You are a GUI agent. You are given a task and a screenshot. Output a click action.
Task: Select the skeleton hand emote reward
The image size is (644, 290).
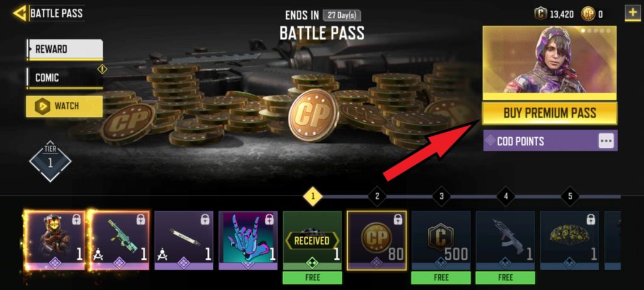(x=248, y=240)
